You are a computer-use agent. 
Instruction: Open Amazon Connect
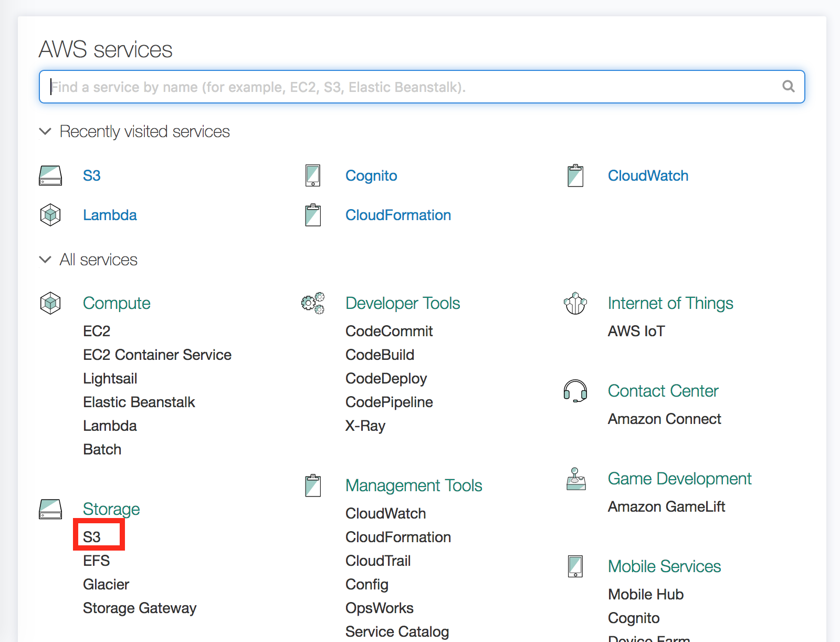(665, 419)
